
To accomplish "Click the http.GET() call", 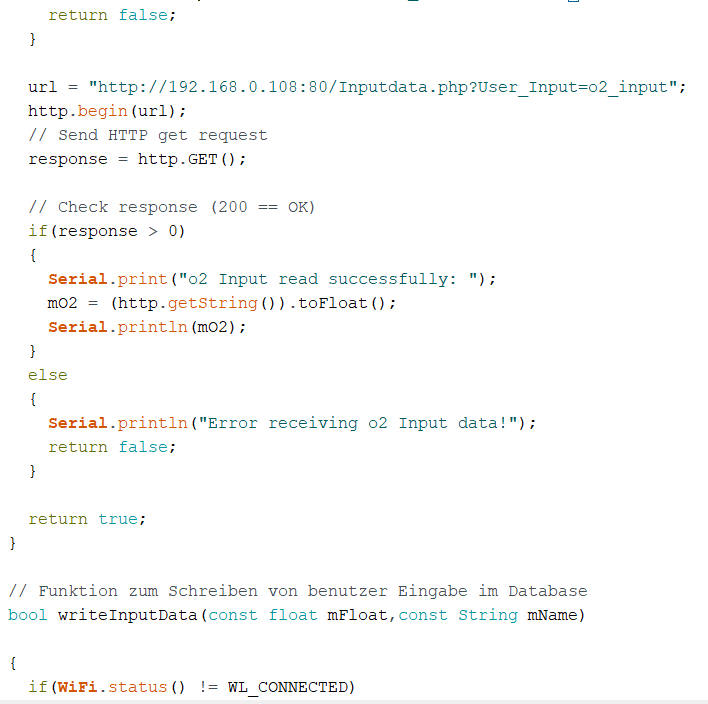I will (x=191, y=159).
